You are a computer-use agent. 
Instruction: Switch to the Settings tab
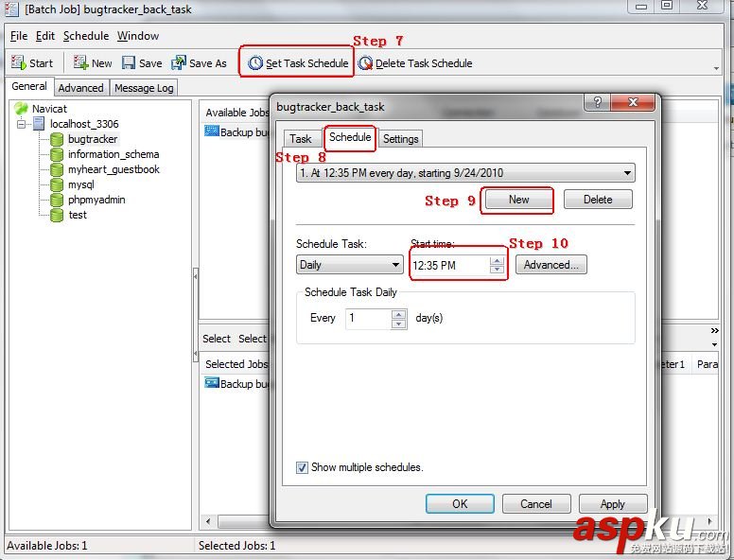click(x=401, y=139)
